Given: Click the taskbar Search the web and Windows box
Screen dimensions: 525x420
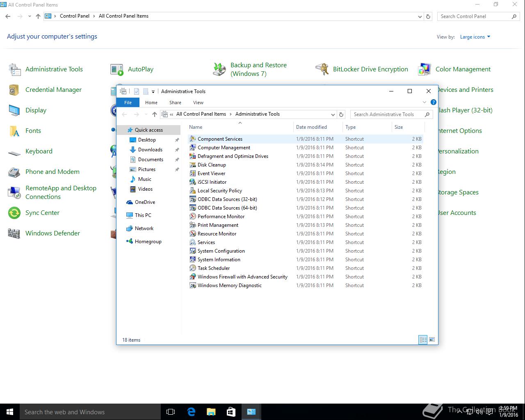Looking at the screenshot, I should pyautogui.click(x=90, y=412).
